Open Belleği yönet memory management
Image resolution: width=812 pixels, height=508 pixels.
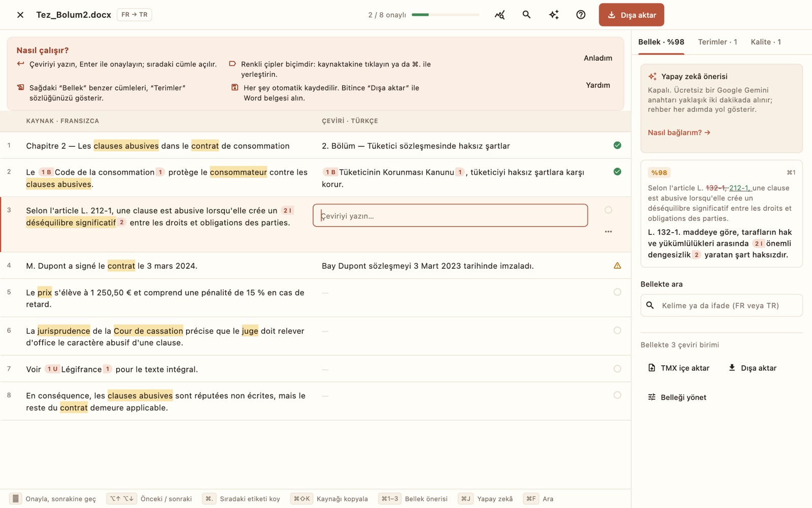(x=677, y=397)
